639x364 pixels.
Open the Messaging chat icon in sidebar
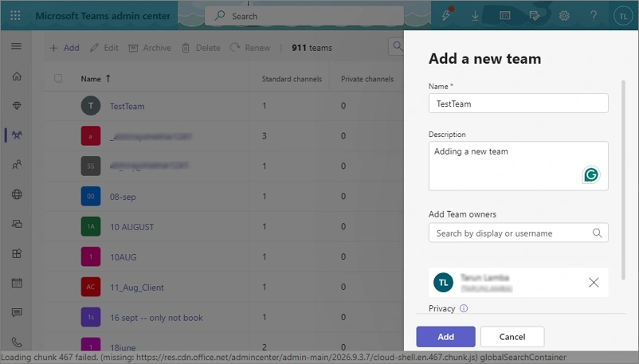pyautogui.click(x=17, y=313)
